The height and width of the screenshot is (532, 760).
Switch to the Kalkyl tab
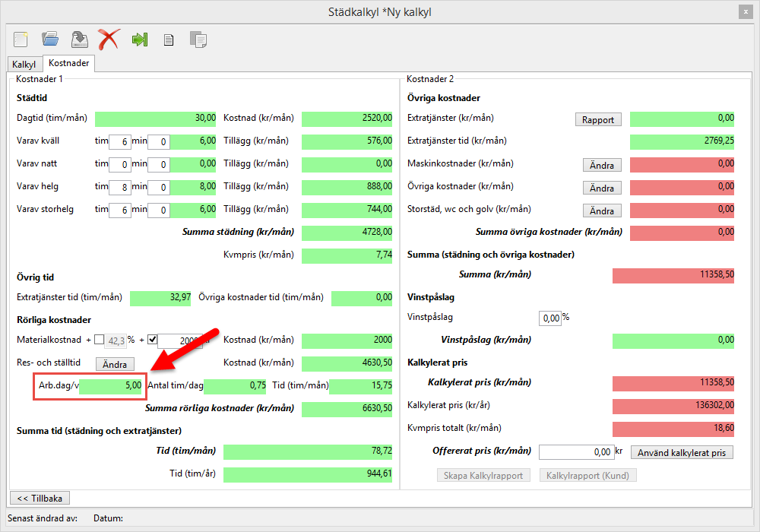pyautogui.click(x=24, y=65)
